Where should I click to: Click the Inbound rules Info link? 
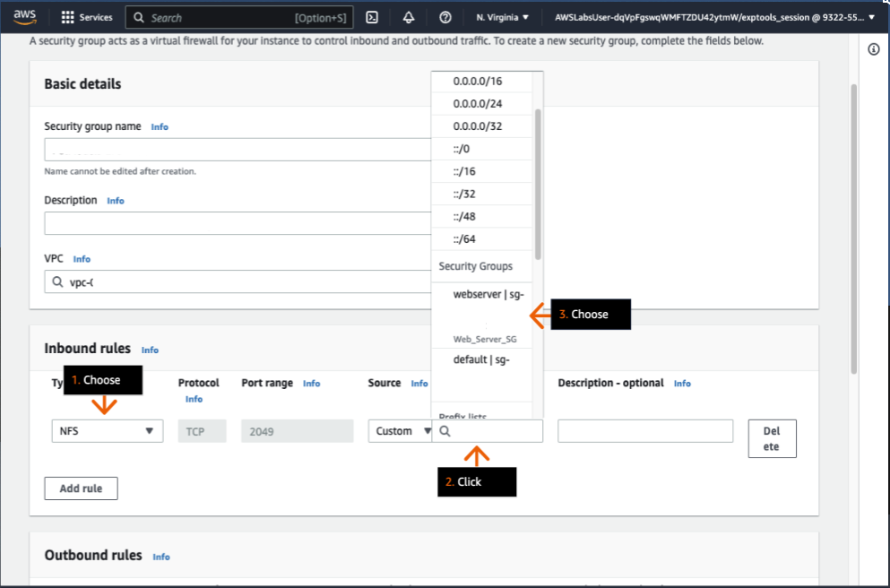coord(150,350)
